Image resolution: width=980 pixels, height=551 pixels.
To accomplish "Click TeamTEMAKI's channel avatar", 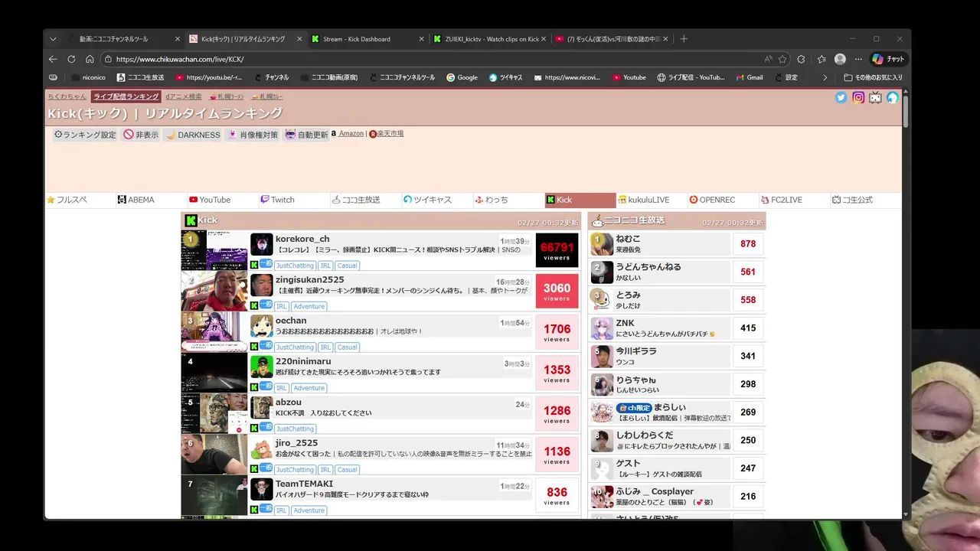I will point(262,489).
